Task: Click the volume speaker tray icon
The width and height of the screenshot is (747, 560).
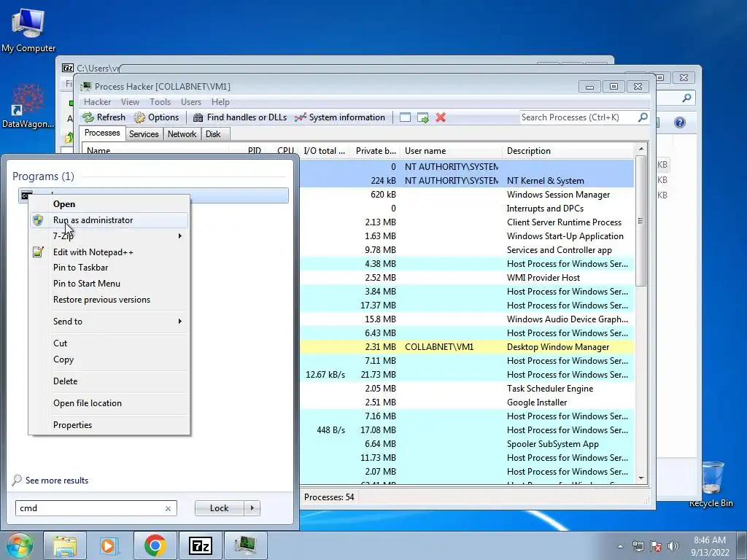Action: click(x=673, y=546)
